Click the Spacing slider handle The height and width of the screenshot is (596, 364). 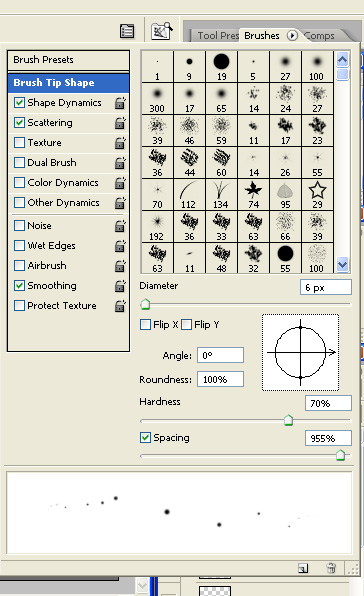coord(340,455)
